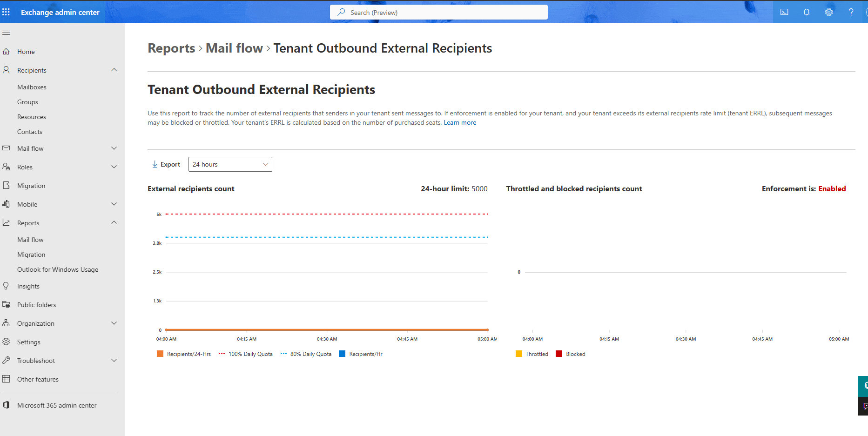Toggle 80% Daily Quota legend entry
The height and width of the screenshot is (436, 868).
pyautogui.click(x=306, y=354)
